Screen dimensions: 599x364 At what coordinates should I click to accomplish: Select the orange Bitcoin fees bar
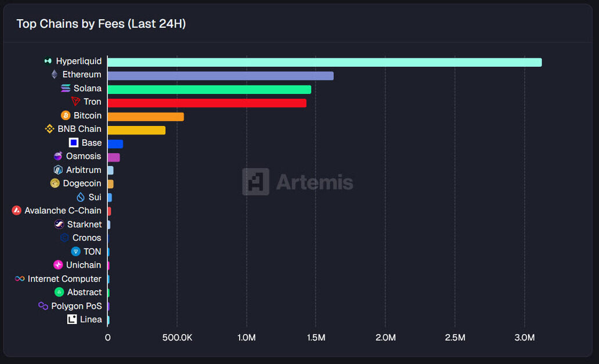point(146,117)
